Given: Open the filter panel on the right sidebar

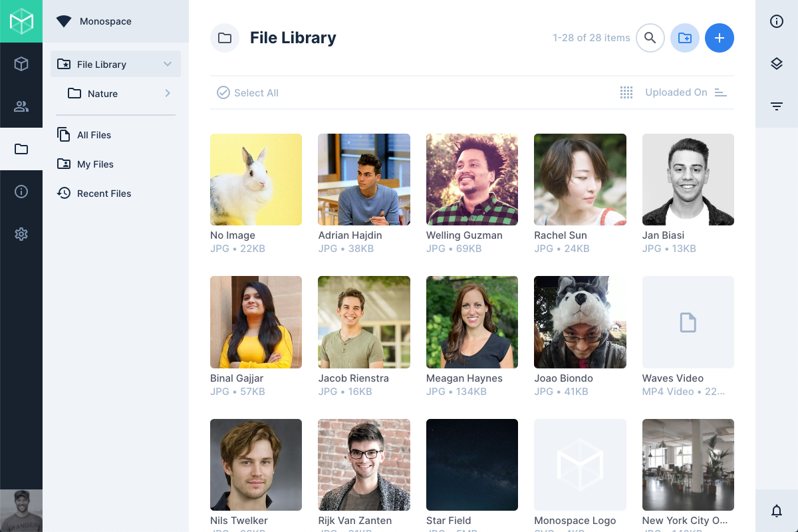Looking at the screenshot, I should pyautogui.click(x=776, y=106).
